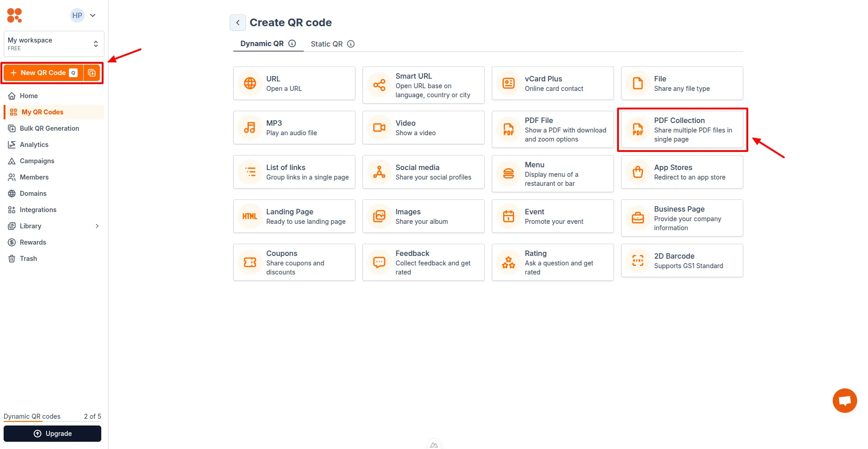Open Home in the sidebar
Screen dimensions: 868x449
pos(54,96)
